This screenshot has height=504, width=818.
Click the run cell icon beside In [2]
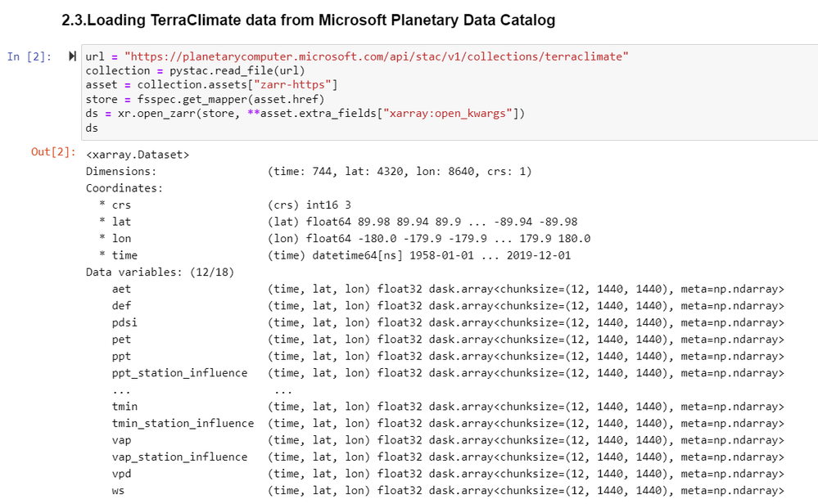click(x=73, y=56)
